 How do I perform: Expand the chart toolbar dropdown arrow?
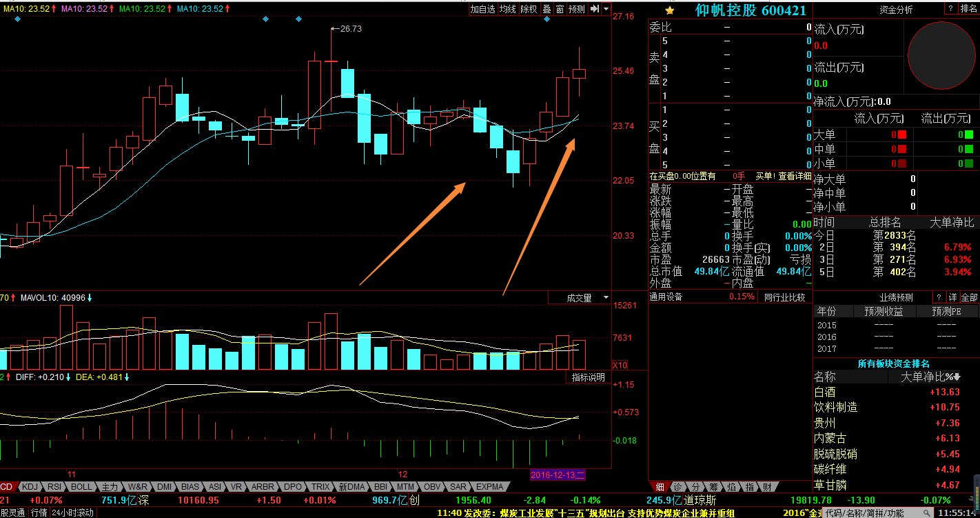pos(606,9)
